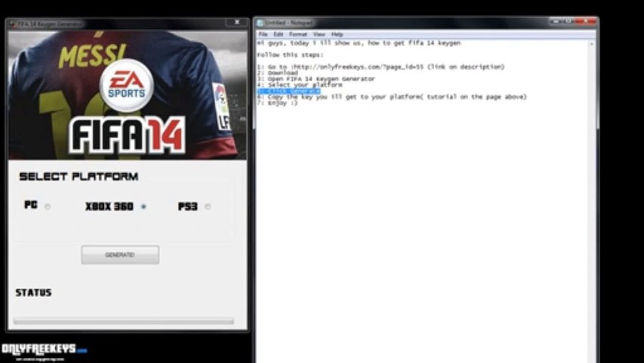
Task: Open Notepad's File menu
Action: pyautogui.click(x=263, y=34)
